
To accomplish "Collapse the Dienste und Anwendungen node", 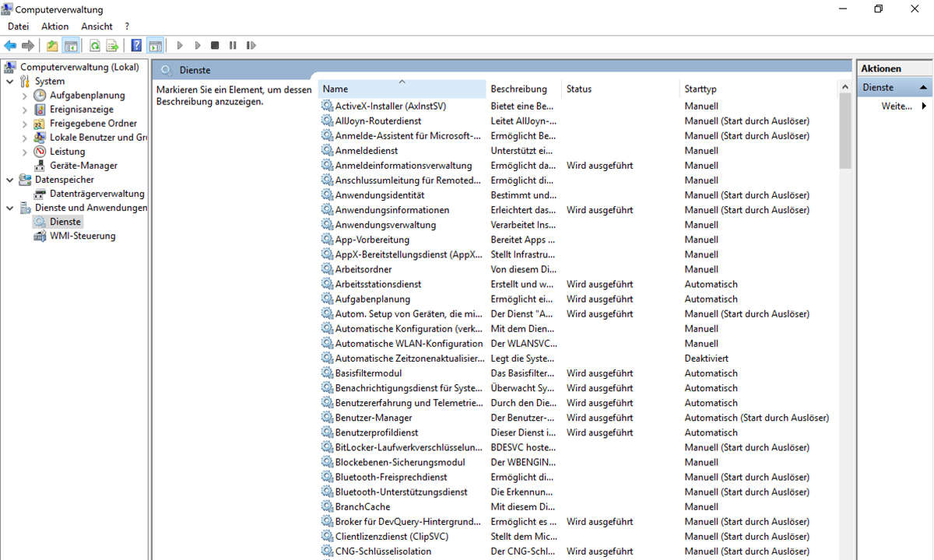I will (9, 208).
